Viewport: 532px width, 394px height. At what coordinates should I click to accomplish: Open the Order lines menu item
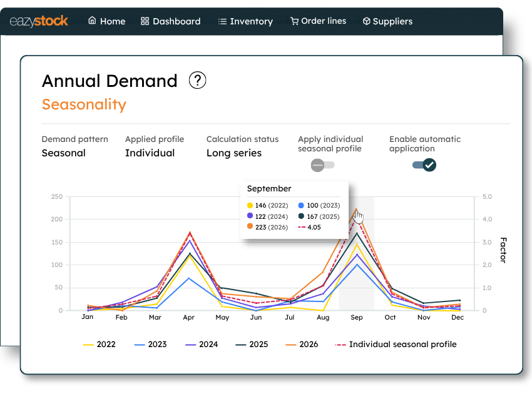pos(318,21)
